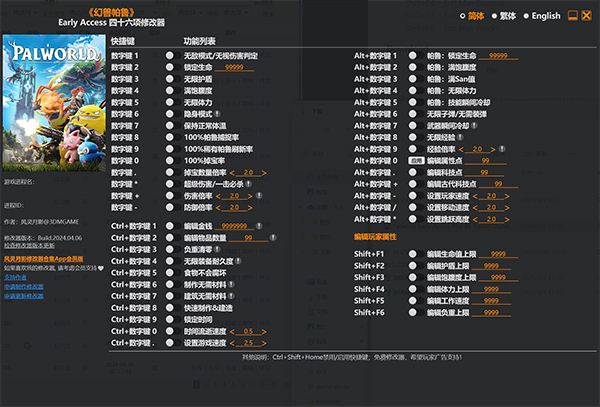The width and height of the screenshot is (600, 407).
Task: Click the info icon next to 武器瞬间冷却
Action: pyautogui.click(x=474, y=125)
